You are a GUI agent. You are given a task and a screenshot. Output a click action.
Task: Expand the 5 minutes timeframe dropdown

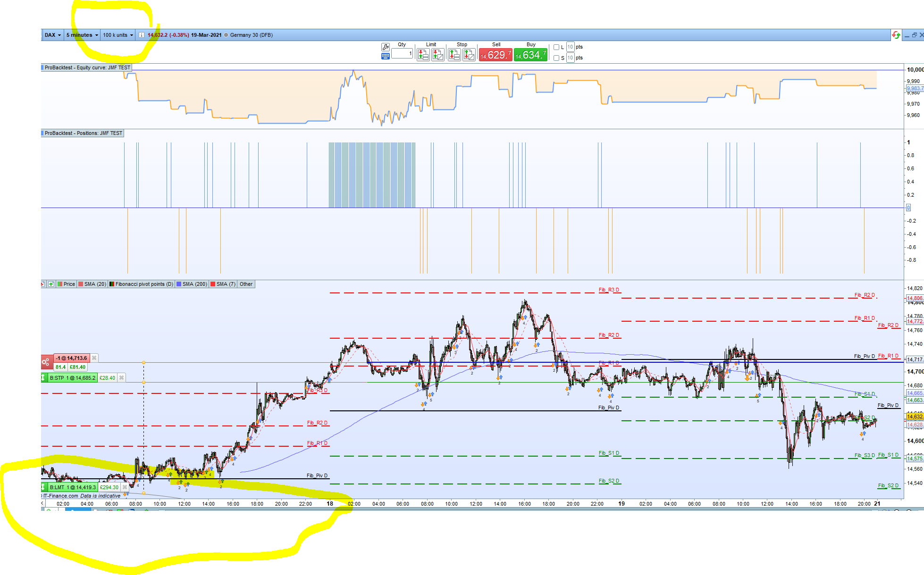pyautogui.click(x=82, y=35)
